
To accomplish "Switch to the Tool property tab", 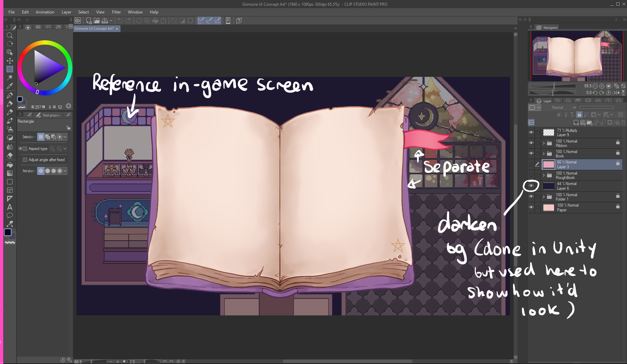I will pyautogui.click(x=50, y=115).
